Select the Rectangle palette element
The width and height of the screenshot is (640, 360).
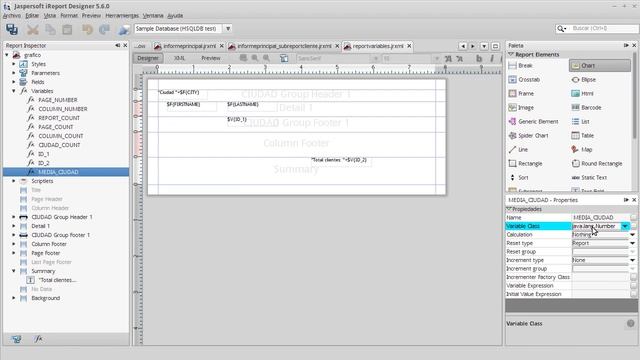click(525, 163)
